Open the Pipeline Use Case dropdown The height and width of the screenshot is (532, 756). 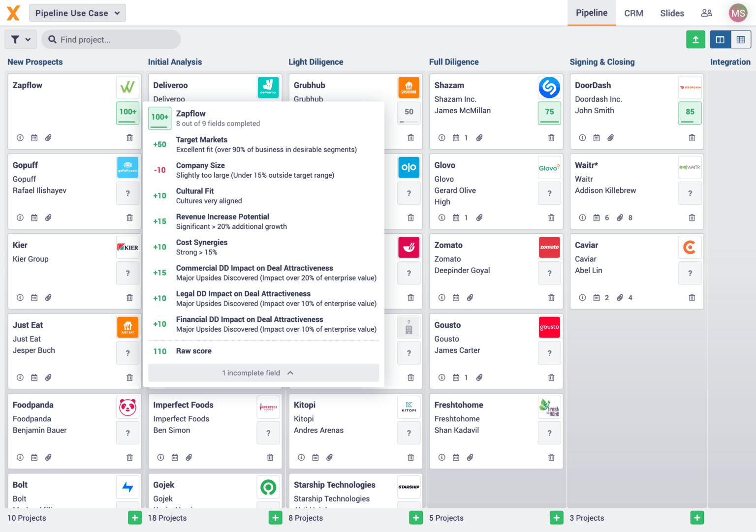tap(77, 13)
